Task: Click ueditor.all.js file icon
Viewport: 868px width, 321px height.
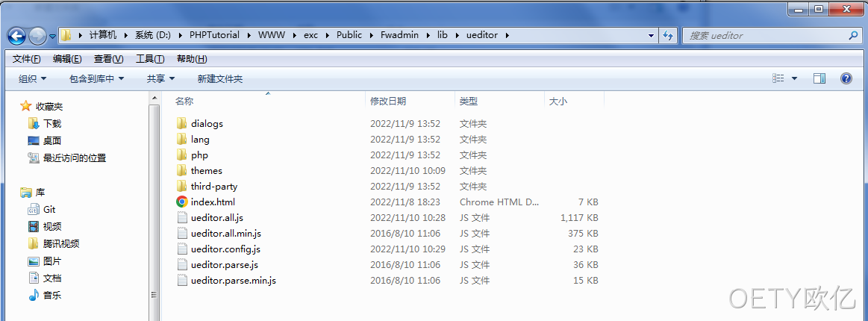Action: pos(181,217)
